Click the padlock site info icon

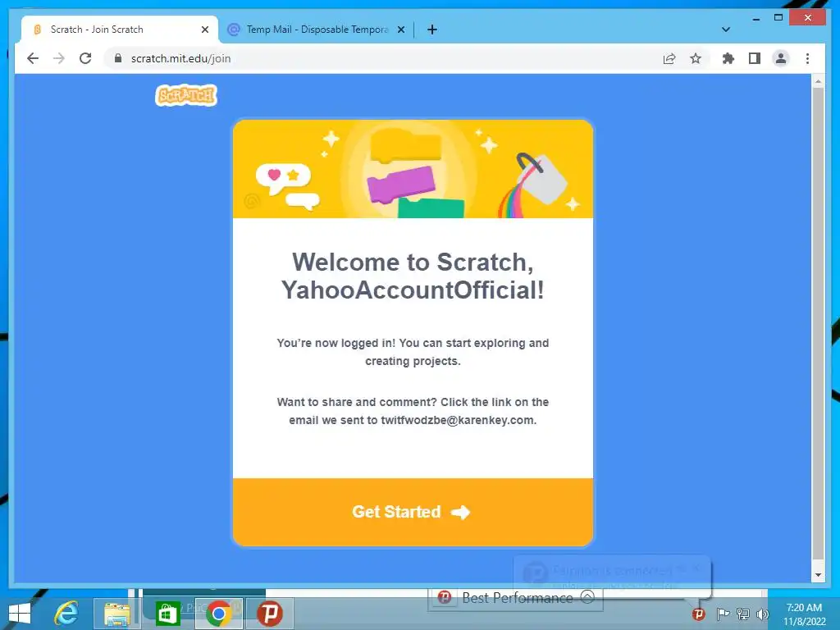pyautogui.click(x=118, y=58)
